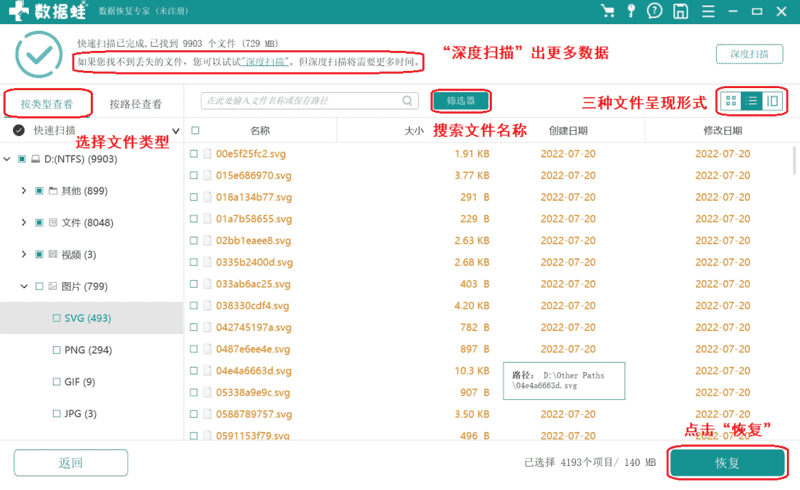Switch to preview pane view
Screen dimensions: 800x490
(772, 101)
